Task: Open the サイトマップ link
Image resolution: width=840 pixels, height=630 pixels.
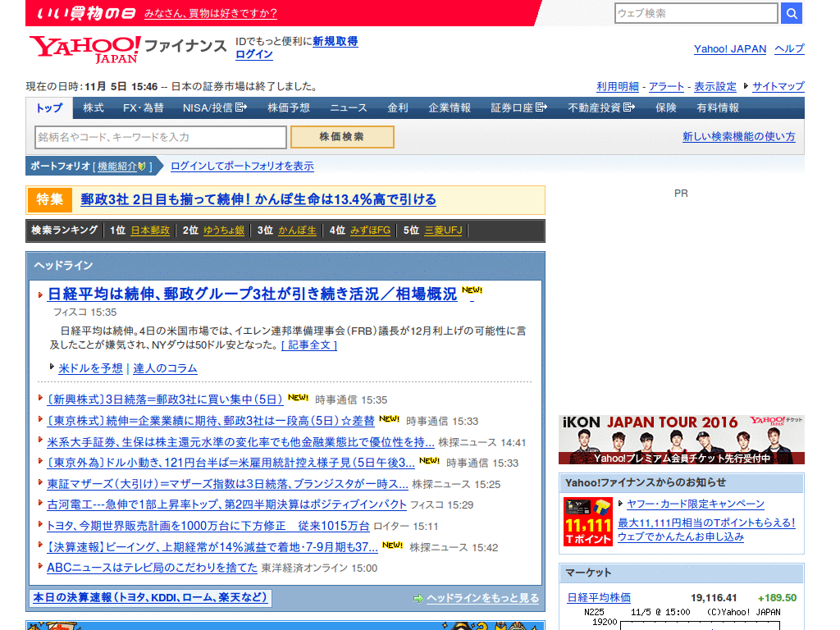Action: click(x=778, y=86)
